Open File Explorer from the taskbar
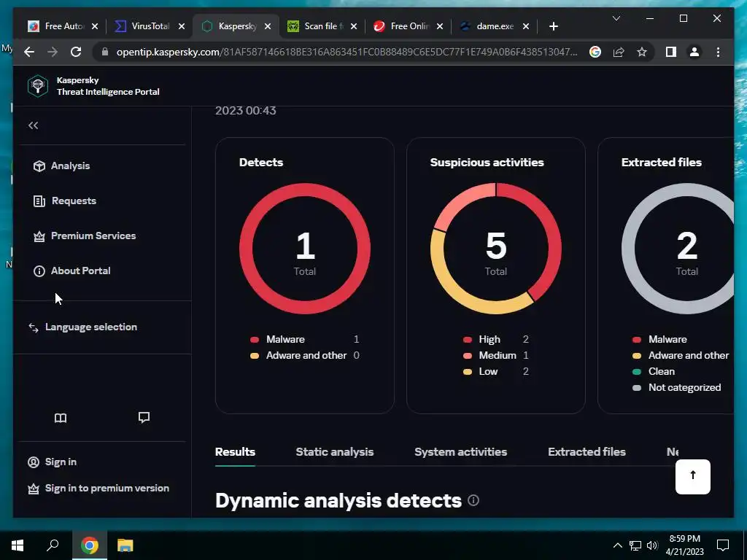This screenshot has width=747, height=560. [125, 545]
